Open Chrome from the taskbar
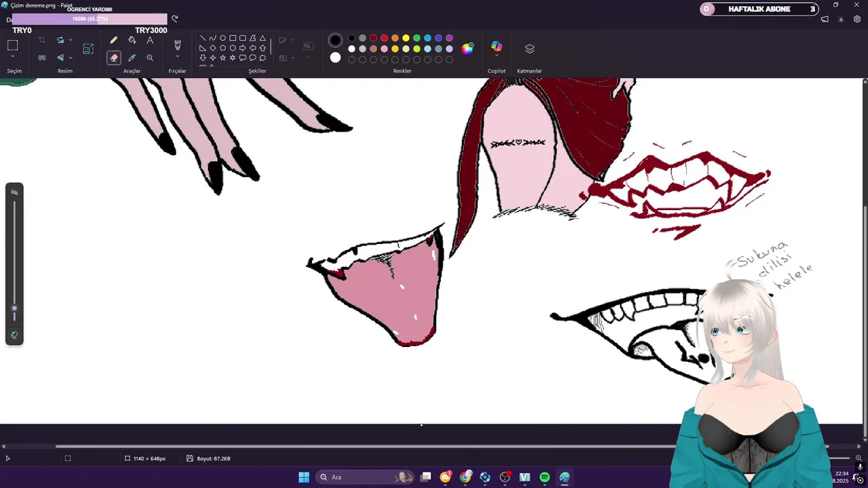868x488 pixels. pyautogui.click(x=465, y=477)
